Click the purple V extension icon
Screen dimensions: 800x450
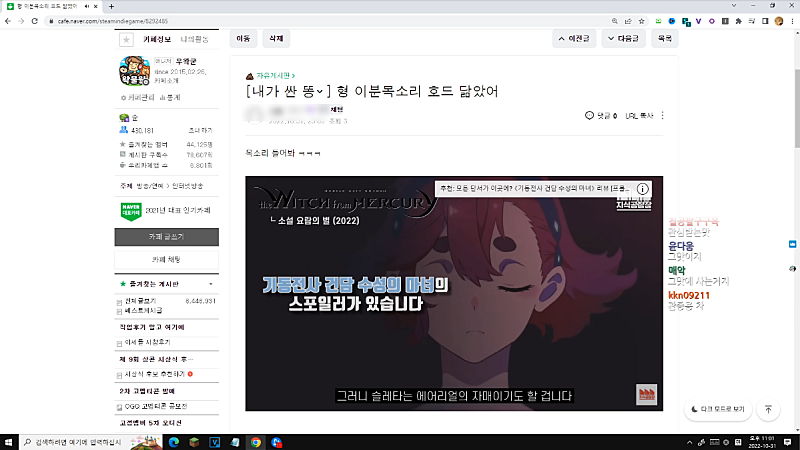coord(698,21)
